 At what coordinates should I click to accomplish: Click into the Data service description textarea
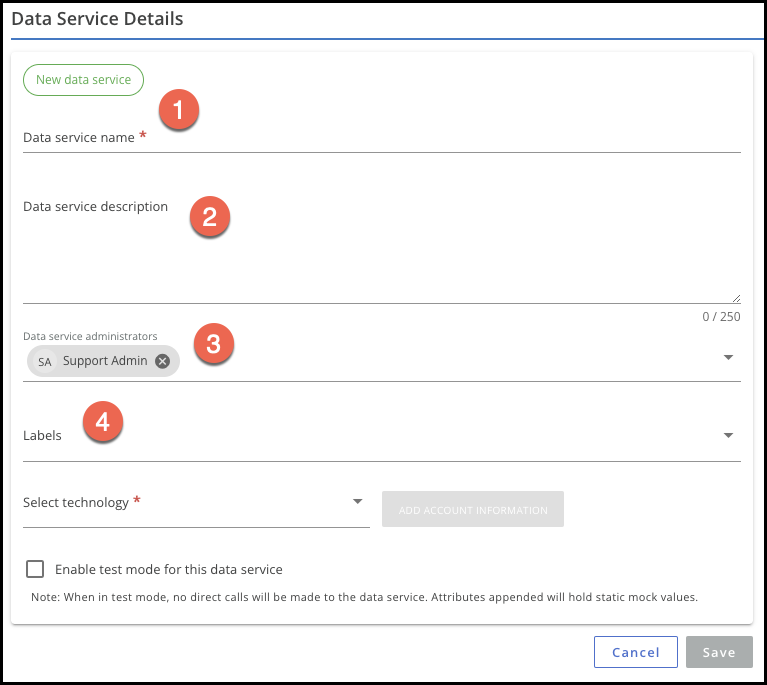(x=382, y=248)
